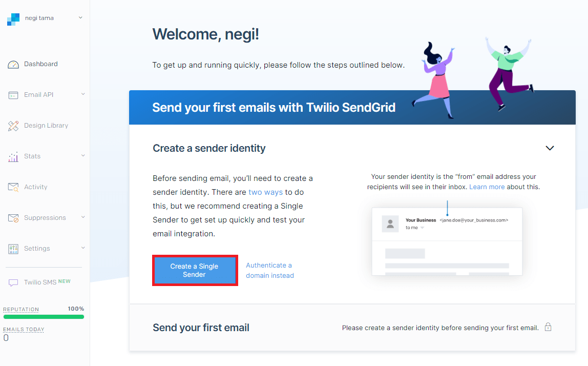
Task: Open the two ways link
Action: click(265, 192)
